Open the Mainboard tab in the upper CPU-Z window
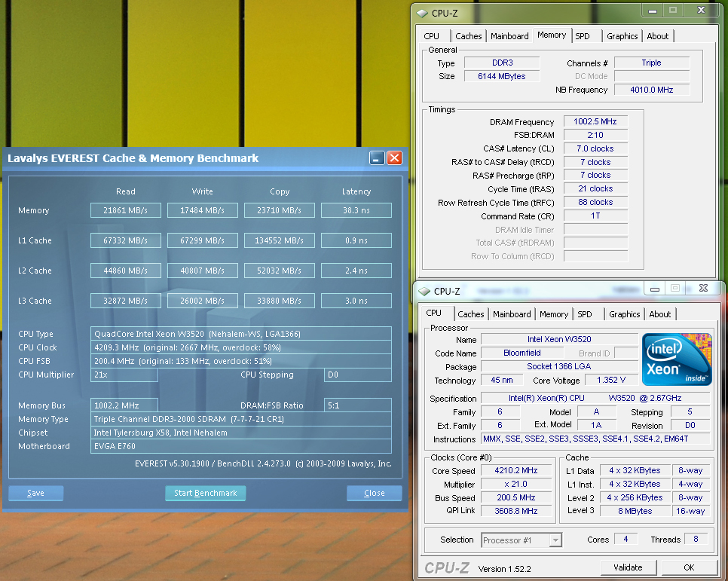Screen dimensions: 728x581 [509, 36]
